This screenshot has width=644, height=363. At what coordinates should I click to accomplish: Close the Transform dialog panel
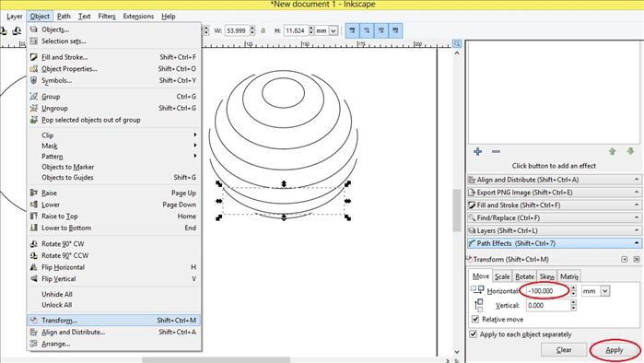click(637, 259)
